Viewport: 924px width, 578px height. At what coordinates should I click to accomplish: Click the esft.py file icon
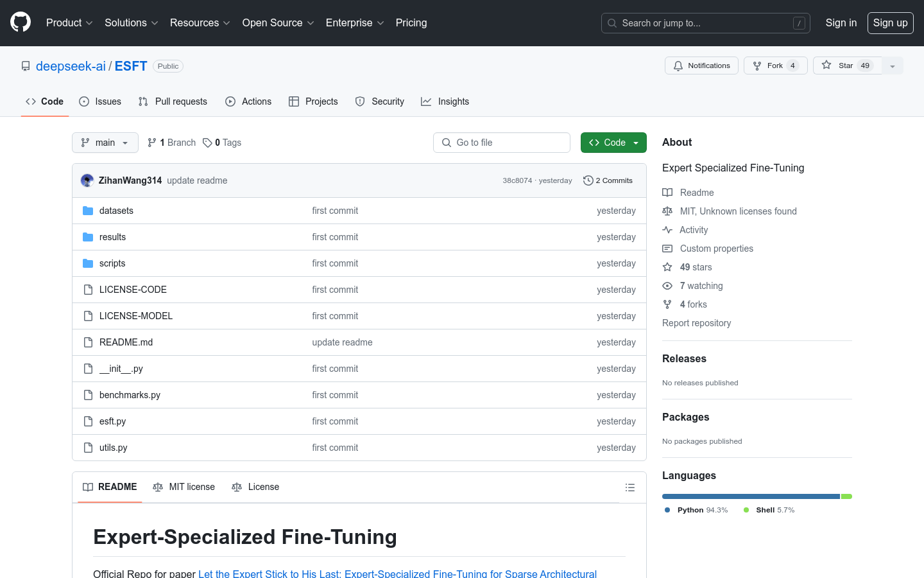[88, 421]
